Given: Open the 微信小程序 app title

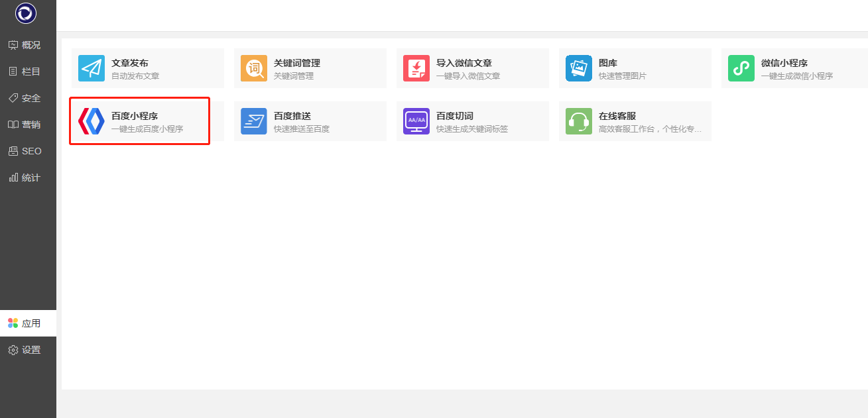Looking at the screenshot, I should 784,63.
